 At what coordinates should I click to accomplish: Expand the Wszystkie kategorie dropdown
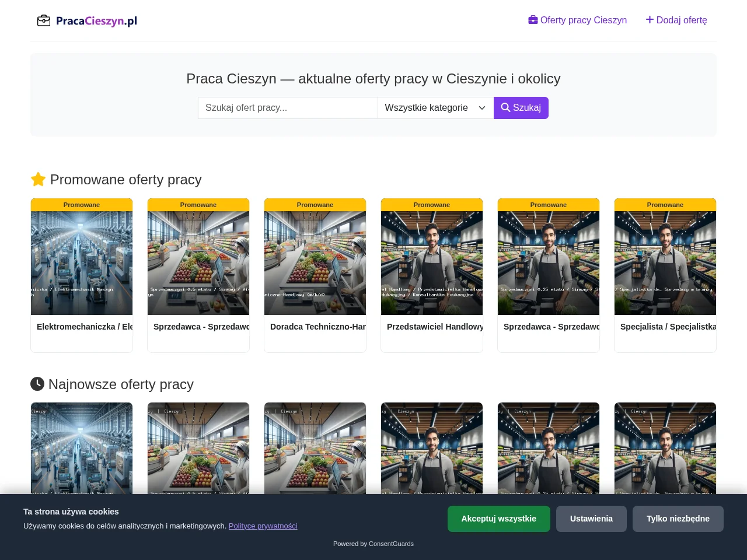coord(435,108)
